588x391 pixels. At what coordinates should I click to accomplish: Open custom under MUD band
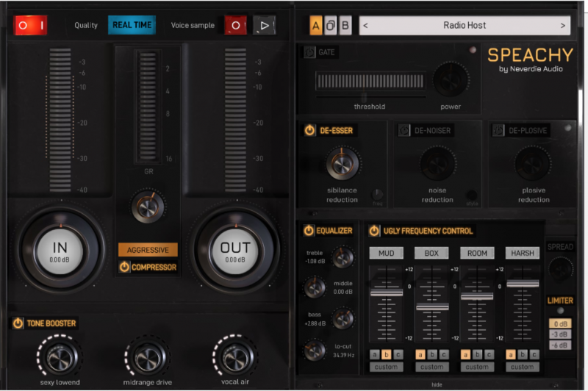[x=387, y=367]
